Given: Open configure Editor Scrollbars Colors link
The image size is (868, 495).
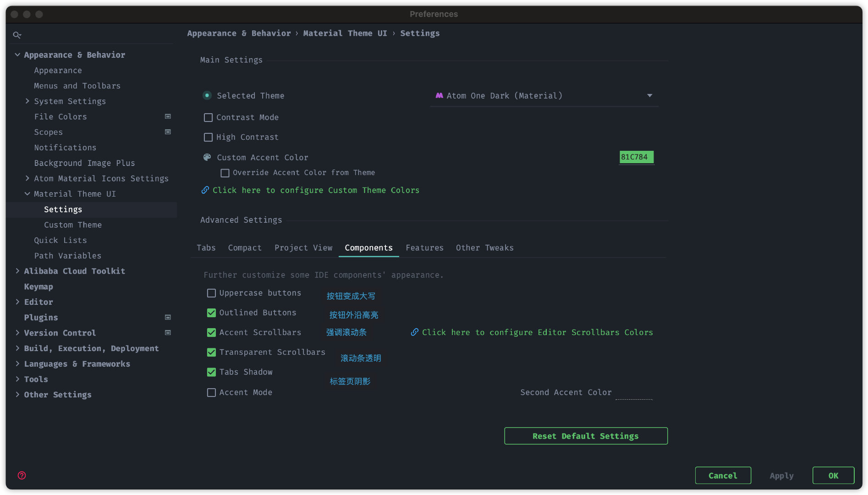Looking at the screenshot, I should [537, 332].
